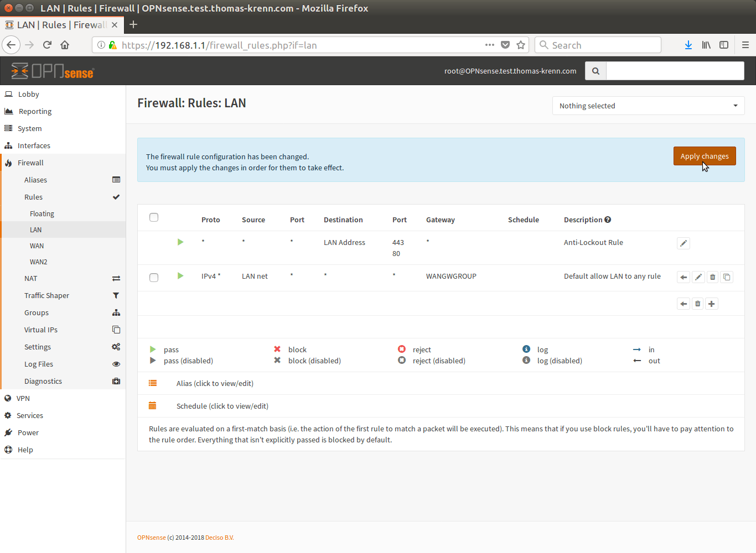Click the search magnifier in OPNsense header
This screenshot has height=553, width=756.
(x=596, y=71)
